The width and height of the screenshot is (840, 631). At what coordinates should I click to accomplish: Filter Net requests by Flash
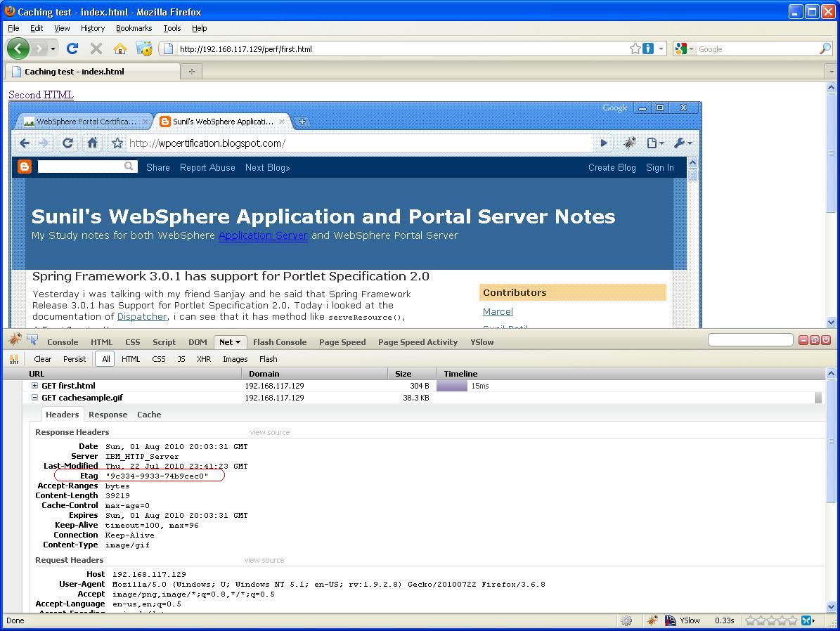pos(269,359)
